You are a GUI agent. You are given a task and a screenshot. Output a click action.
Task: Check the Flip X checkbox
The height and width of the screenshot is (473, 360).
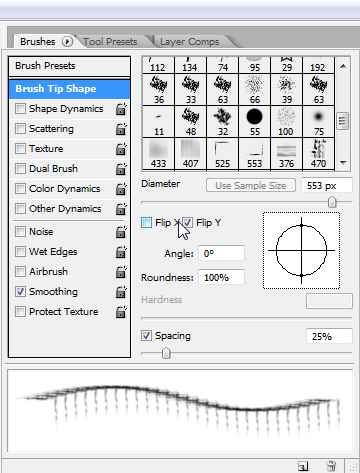[x=146, y=222]
